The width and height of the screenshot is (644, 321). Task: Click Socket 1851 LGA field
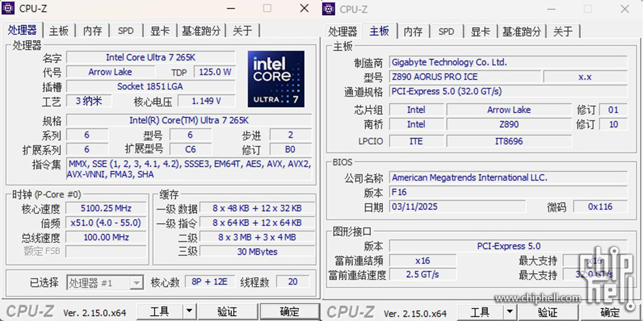coord(150,86)
